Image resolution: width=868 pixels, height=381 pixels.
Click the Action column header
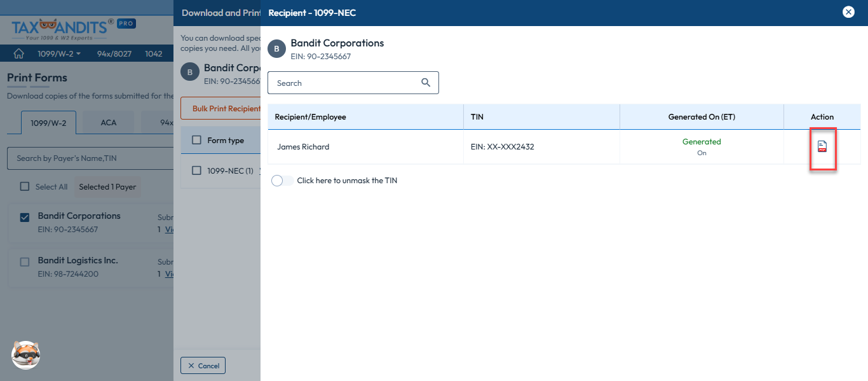click(822, 117)
